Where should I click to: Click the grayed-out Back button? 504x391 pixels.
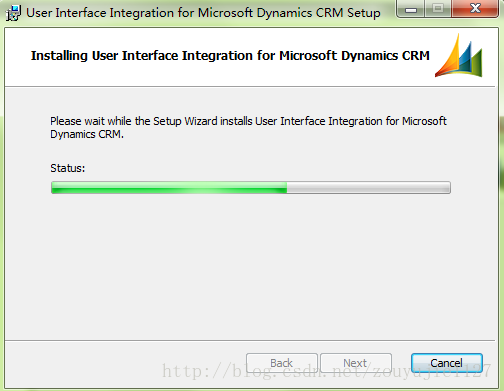[282, 363]
